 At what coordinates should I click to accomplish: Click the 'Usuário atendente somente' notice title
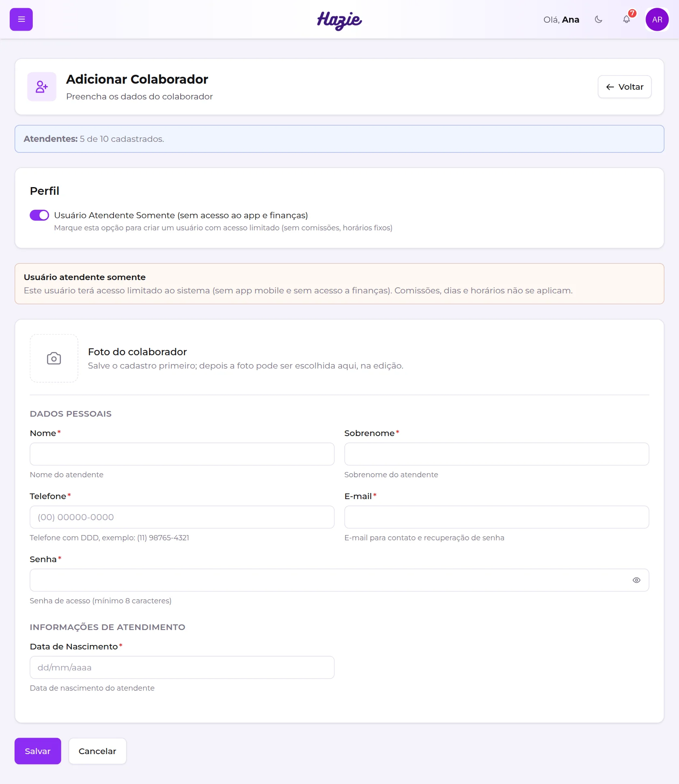point(84,277)
